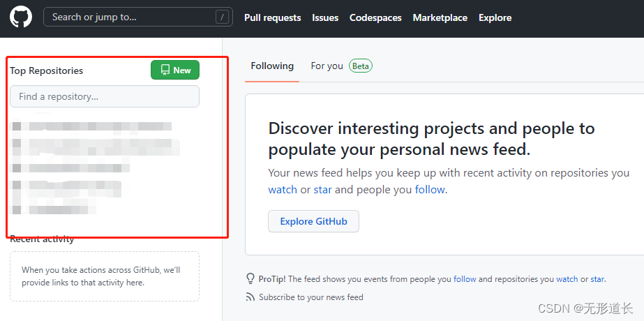
Task: Create a New repository button
Action: pyautogui.click(x=175, y=70)
